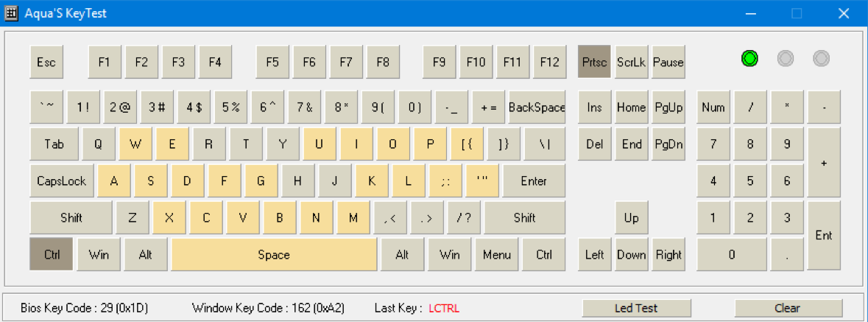
Task: Select the highlighted Prtsc key
Action: pyautogui.click(x=595, y=62)
